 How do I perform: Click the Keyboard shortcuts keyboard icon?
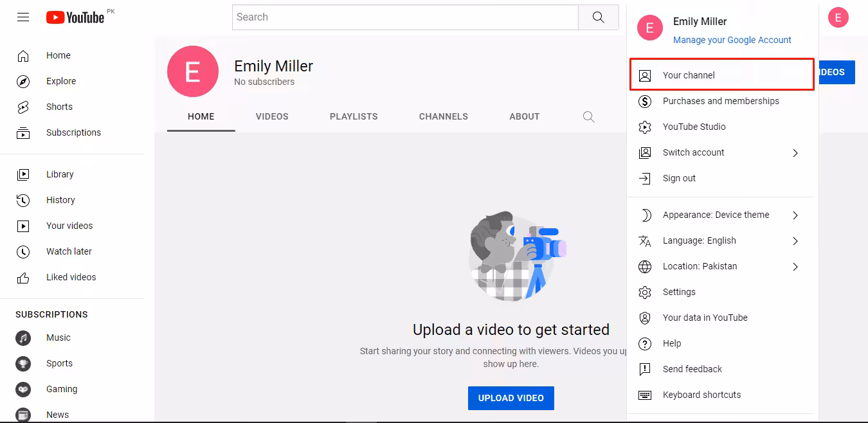click(645, 395)
